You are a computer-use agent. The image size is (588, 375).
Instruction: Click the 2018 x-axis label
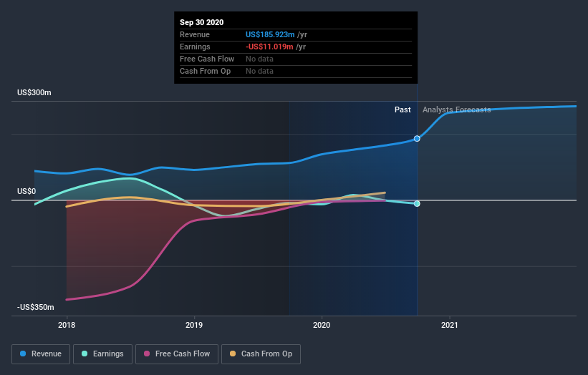(67, 325)
